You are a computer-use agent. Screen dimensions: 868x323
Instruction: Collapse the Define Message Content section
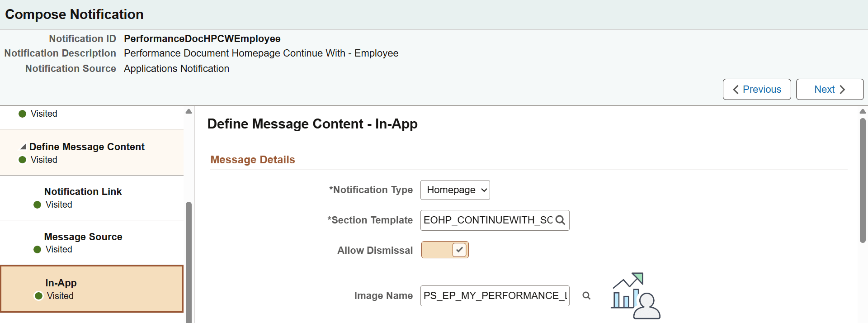[23, 147]
